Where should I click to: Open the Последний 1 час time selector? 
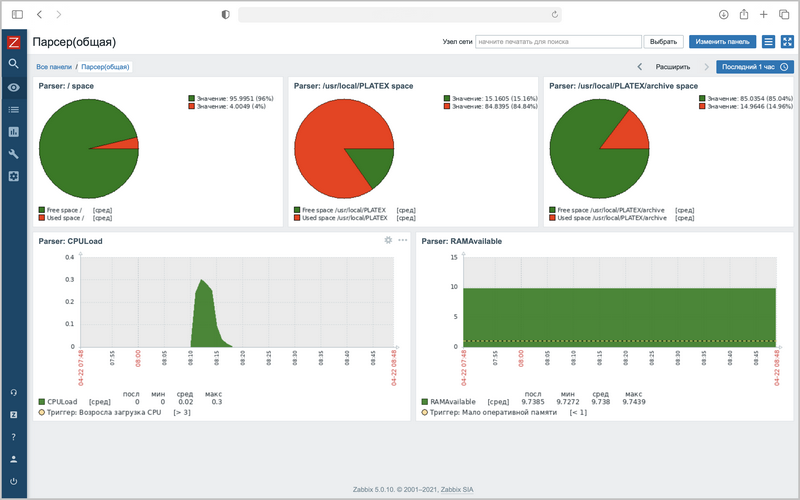[755, 67]
